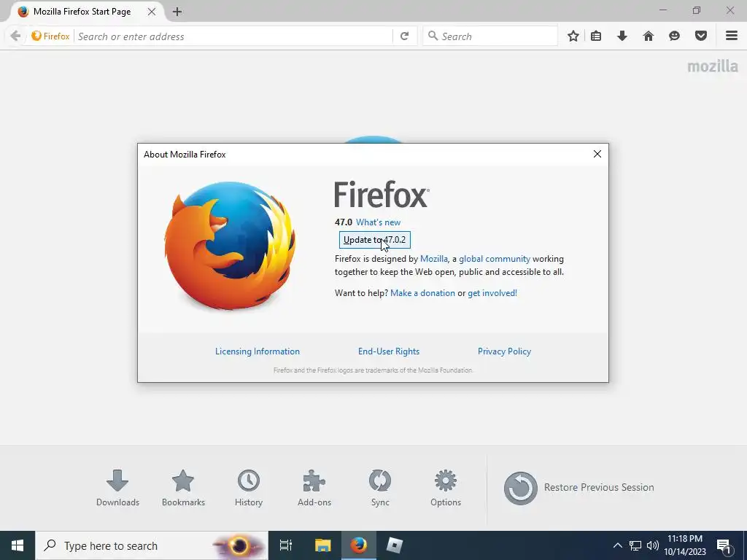The height and width of the screenshot is (560, 747).
Task: Open network status tray icon
Action: coord(635,545)
